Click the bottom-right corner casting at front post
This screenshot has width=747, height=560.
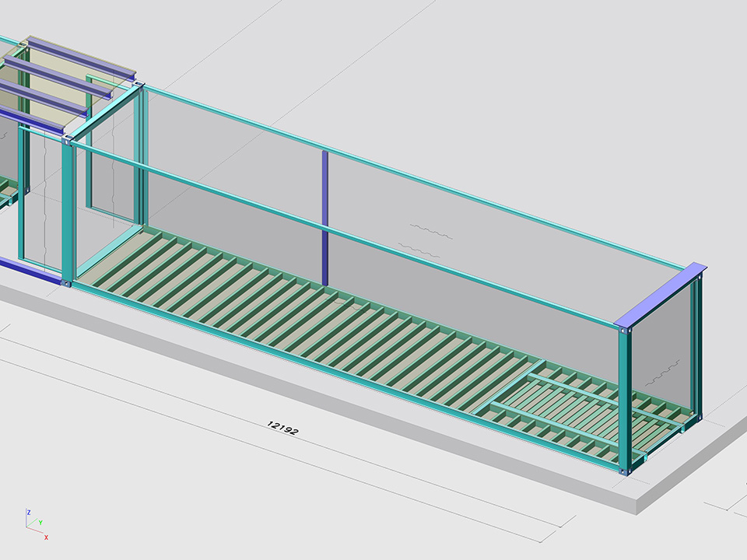tap(624, 471)
